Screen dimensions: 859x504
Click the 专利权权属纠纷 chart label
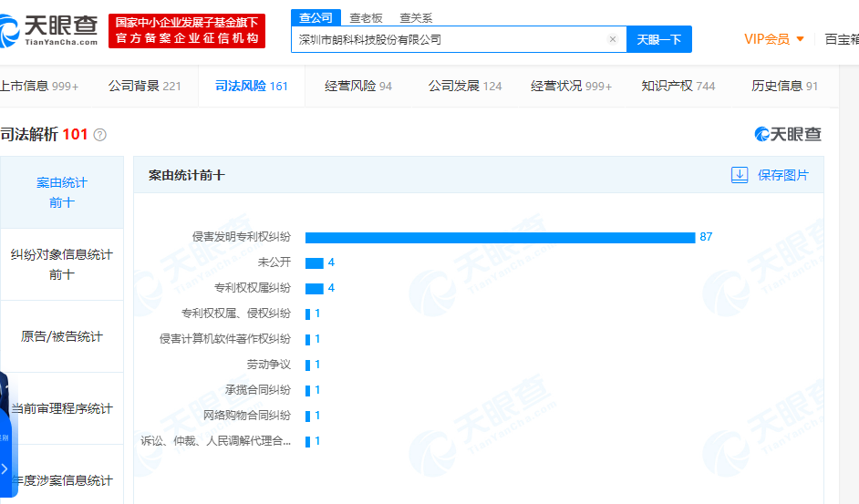[253, 288]
